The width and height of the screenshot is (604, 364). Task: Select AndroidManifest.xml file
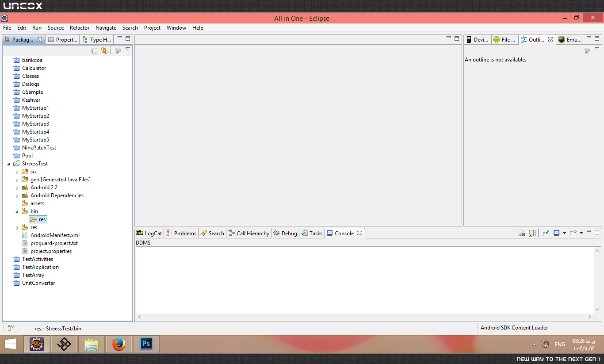tap(55, 235)
